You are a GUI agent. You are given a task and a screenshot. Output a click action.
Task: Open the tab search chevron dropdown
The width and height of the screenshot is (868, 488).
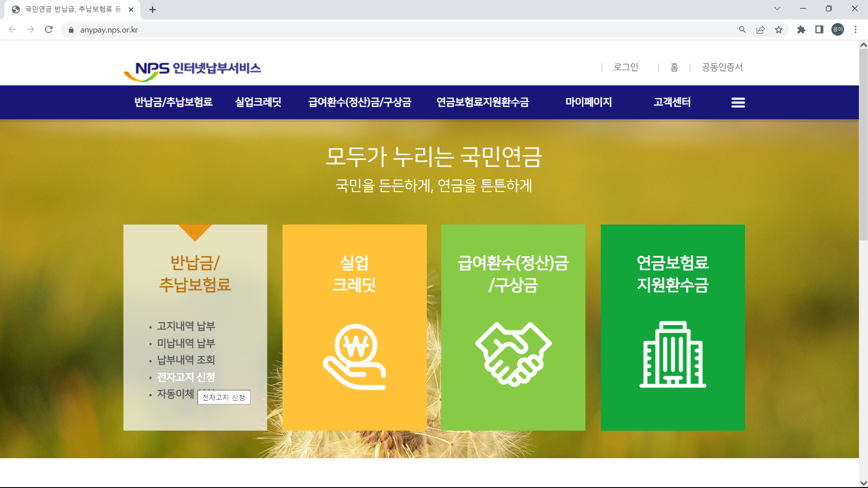point(778,8)
